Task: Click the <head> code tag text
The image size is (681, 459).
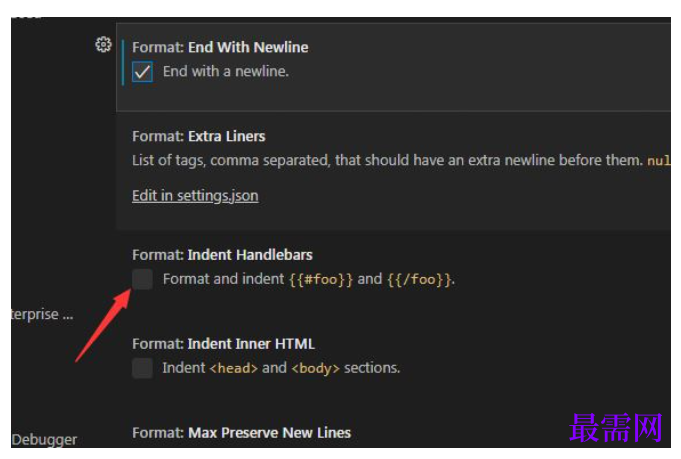Action: [234, 368]
